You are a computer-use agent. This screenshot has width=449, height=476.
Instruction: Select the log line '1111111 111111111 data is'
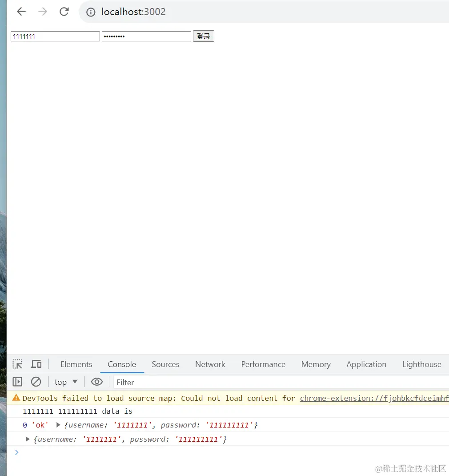77,411
